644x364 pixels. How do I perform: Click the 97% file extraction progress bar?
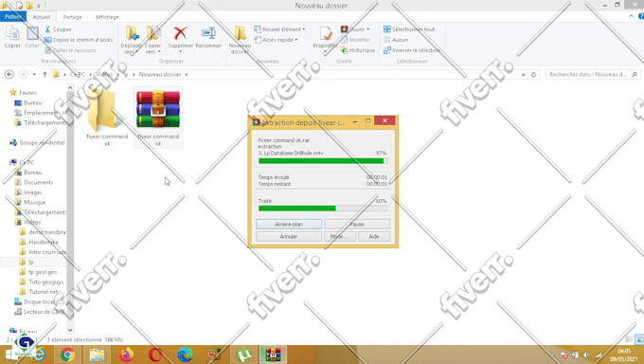coord(323,161)
